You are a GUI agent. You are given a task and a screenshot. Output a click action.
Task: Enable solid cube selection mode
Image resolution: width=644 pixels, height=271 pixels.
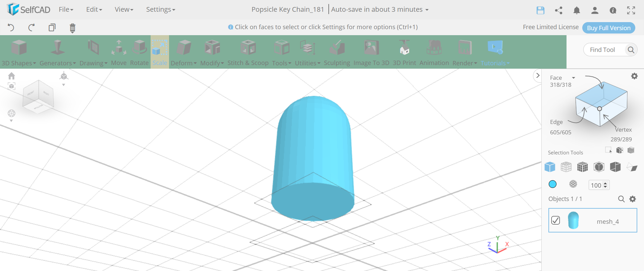click(x=550, y=166)
